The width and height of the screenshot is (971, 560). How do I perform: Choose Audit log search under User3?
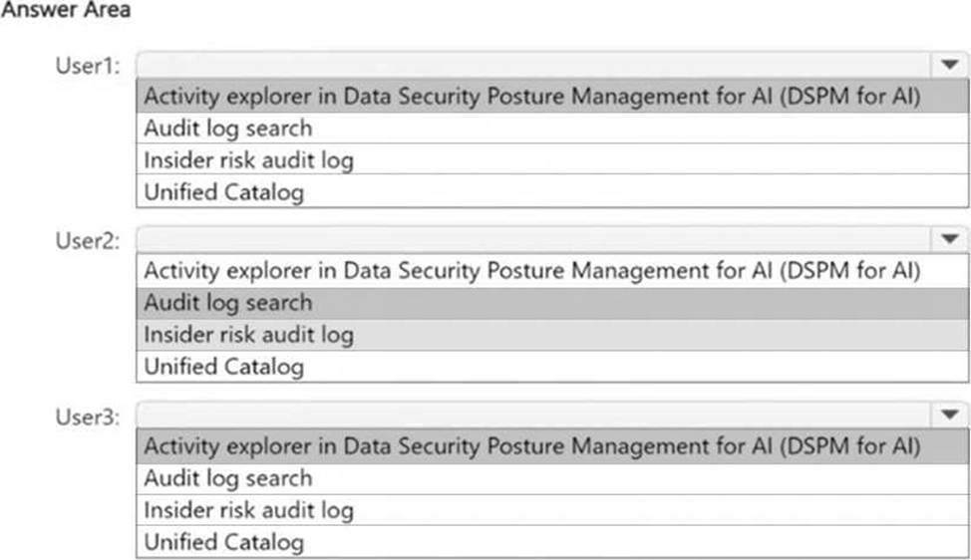click(x=228, y=478)
